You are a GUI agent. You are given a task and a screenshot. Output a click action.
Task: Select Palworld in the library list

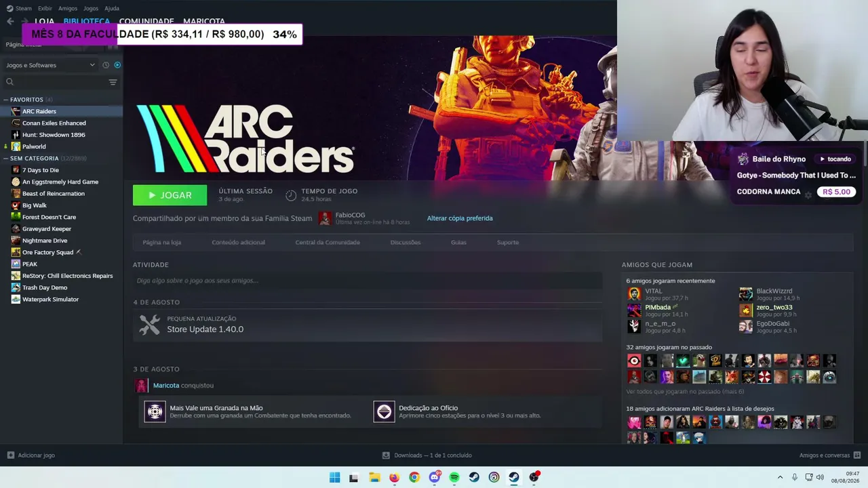[x=34, y=146]
